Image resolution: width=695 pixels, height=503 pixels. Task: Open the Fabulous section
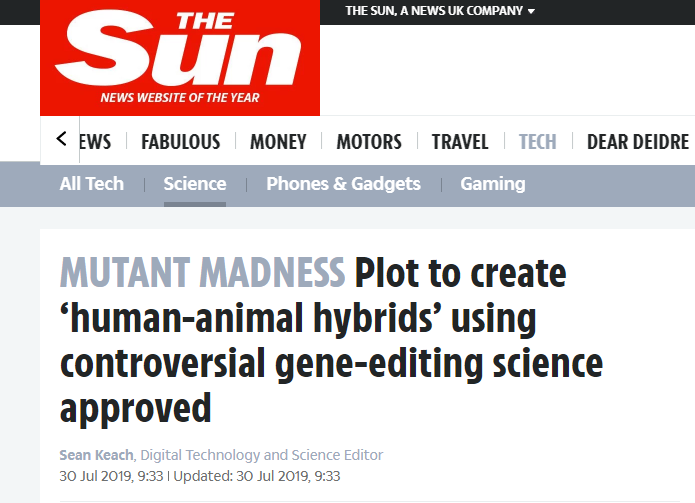tap(180, 142)
